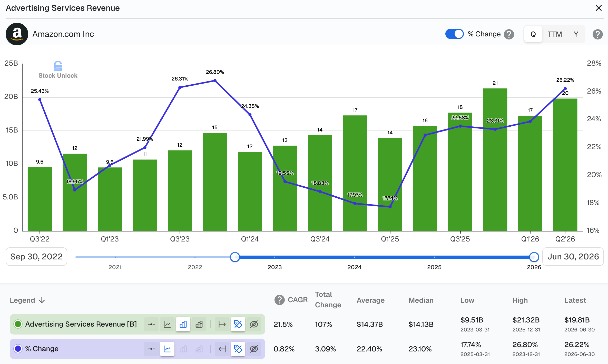Click the "$14.13B" median value
Screen dimensions: 608x364
coord(421,325)
